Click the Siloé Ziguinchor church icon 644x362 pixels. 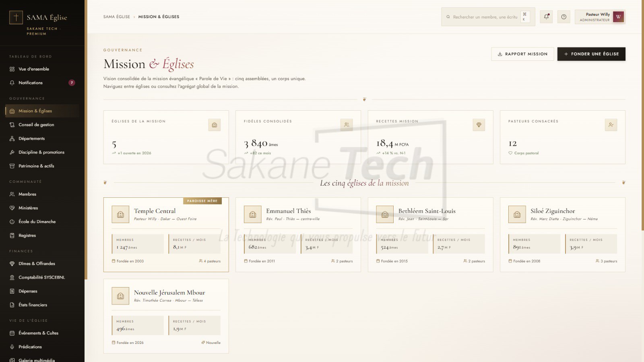pyautogui.click(x=517, y=214)
